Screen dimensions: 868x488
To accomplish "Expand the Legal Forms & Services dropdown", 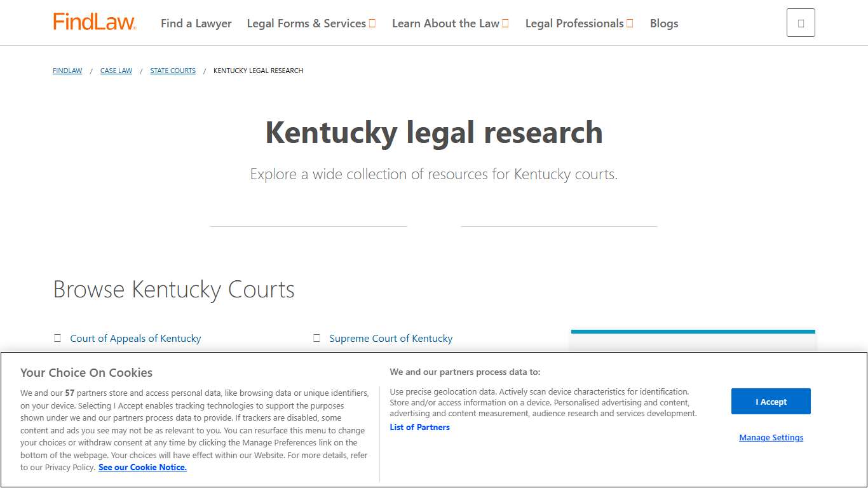I will tap(311, 23).
